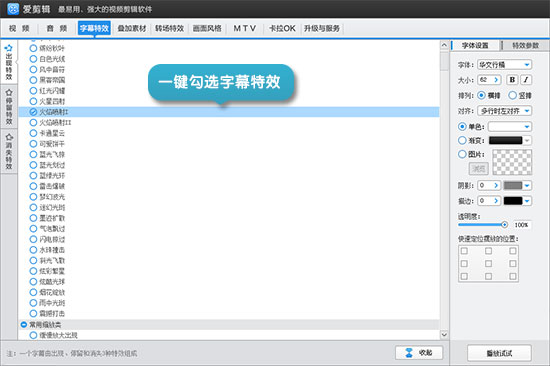Click the 收起 collapse button
The image size is (550, 366).
[x=419, y=353]
